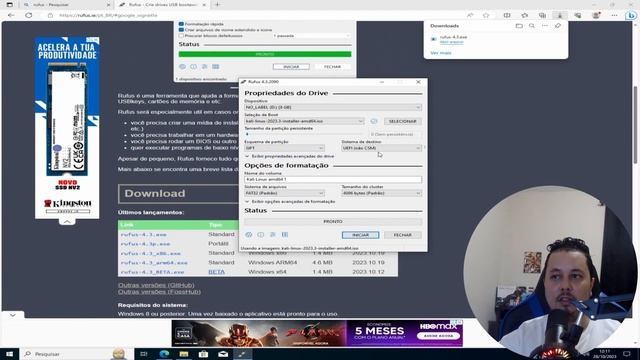640x360 pixels.
Task: Compute image checksum icon beside SELECIONAR
Action: pyautogui.click(x=374, y=121)
